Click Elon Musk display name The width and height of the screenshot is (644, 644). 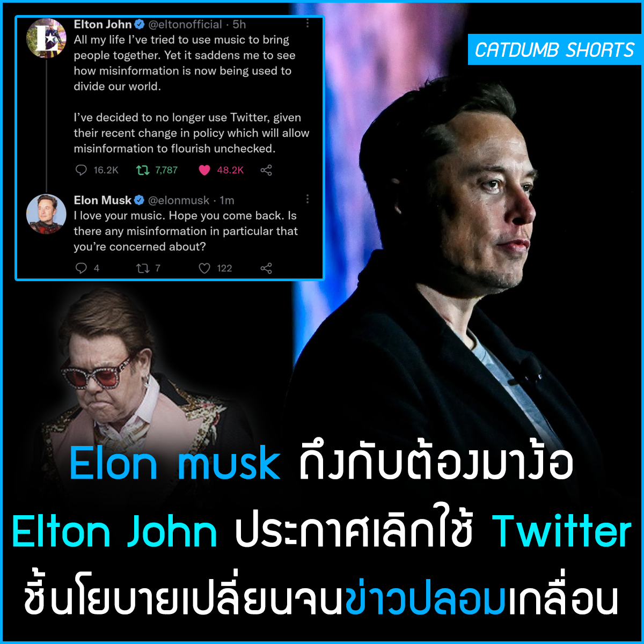pyautogui.click(x=103, y=200)
